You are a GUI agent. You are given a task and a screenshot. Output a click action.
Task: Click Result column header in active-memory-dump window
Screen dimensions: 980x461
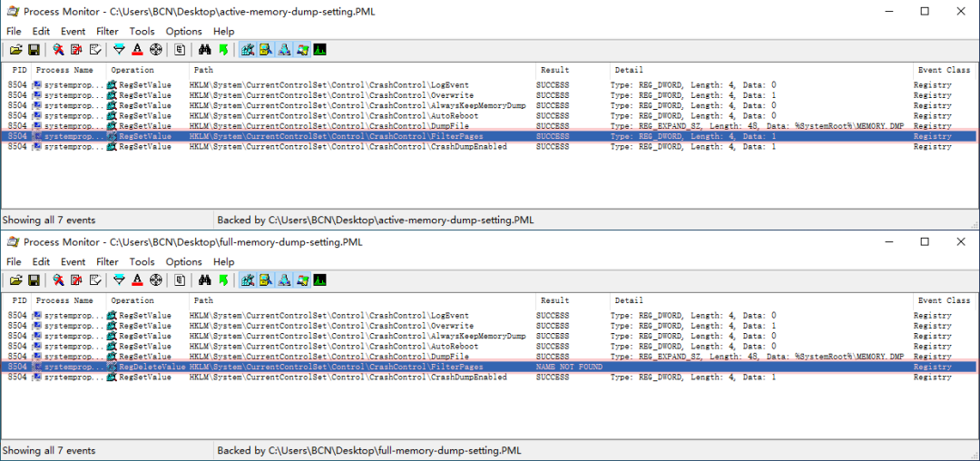click(573, 70)
